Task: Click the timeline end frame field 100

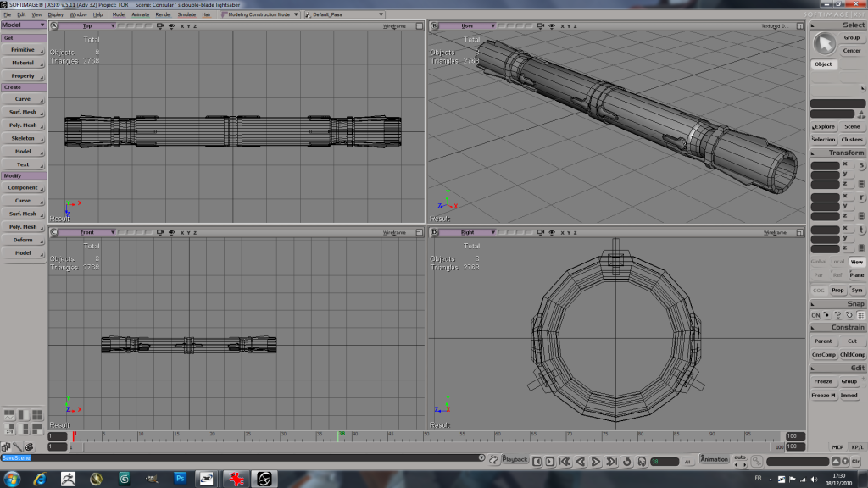Action: tap(795, 436)
